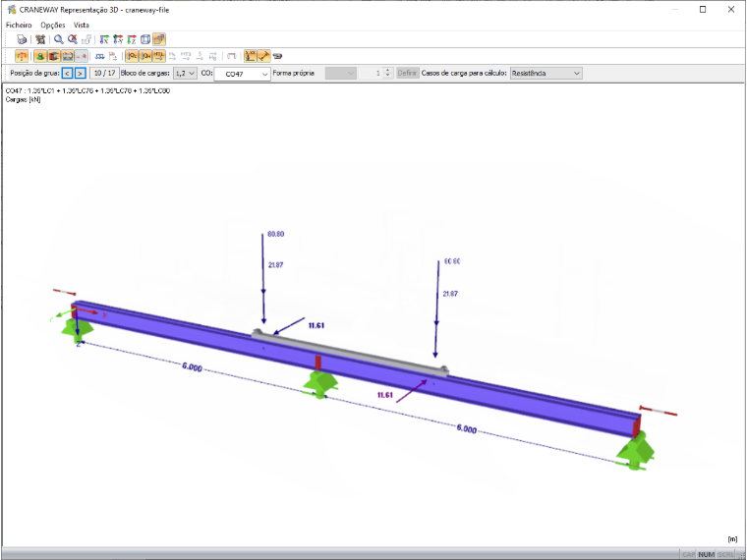
Task: Set view along the Z axis
Action: coord(132,39)
